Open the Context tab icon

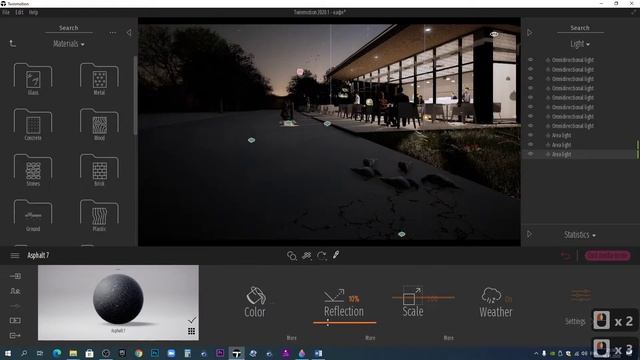(x=15, y=291)
